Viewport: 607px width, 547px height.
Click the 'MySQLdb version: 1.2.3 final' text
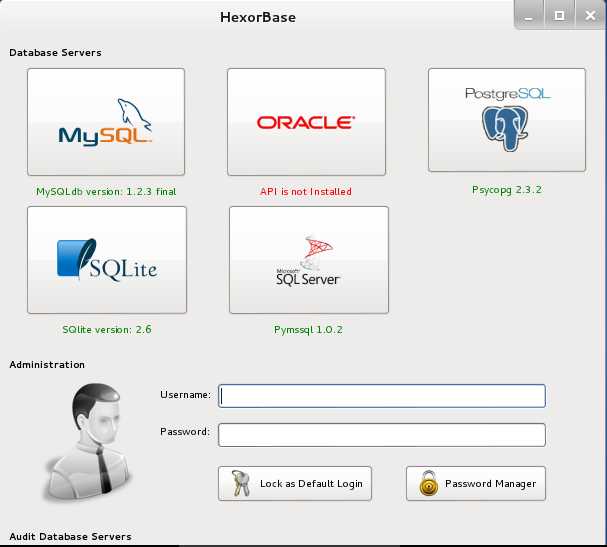tap(106, 192)
